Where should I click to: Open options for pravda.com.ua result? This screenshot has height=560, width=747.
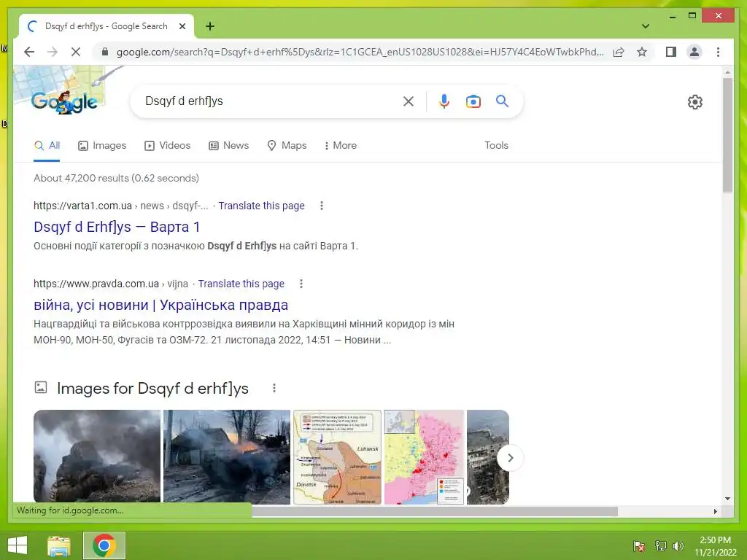coord(301,284)
